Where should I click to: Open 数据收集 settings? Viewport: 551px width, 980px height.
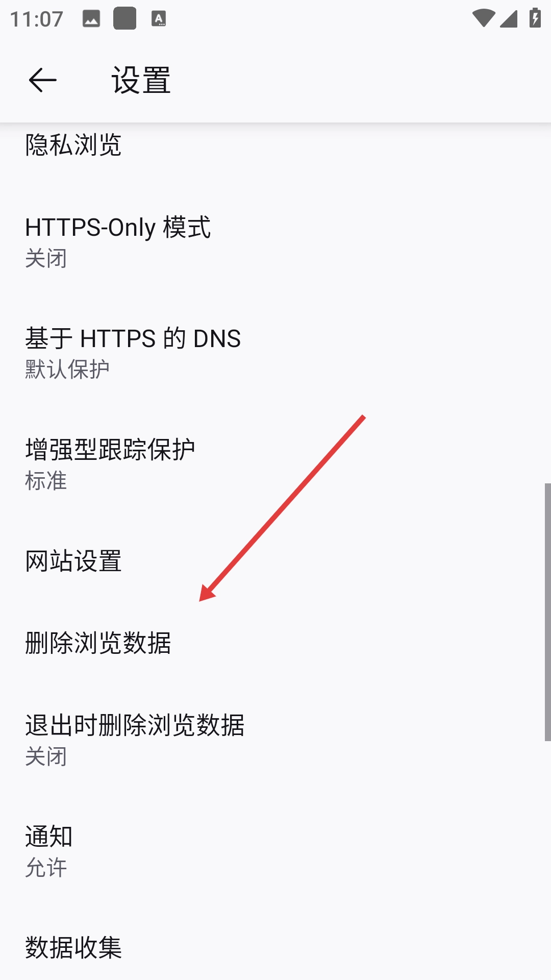click(x=275, y=948)
